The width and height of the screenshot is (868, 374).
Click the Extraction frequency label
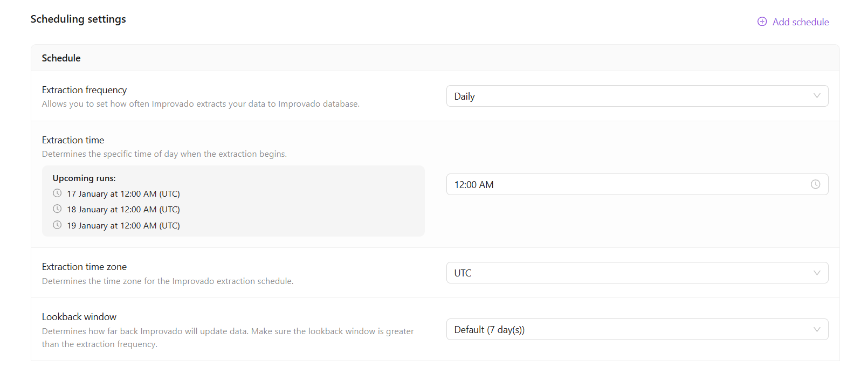(85, 90)
